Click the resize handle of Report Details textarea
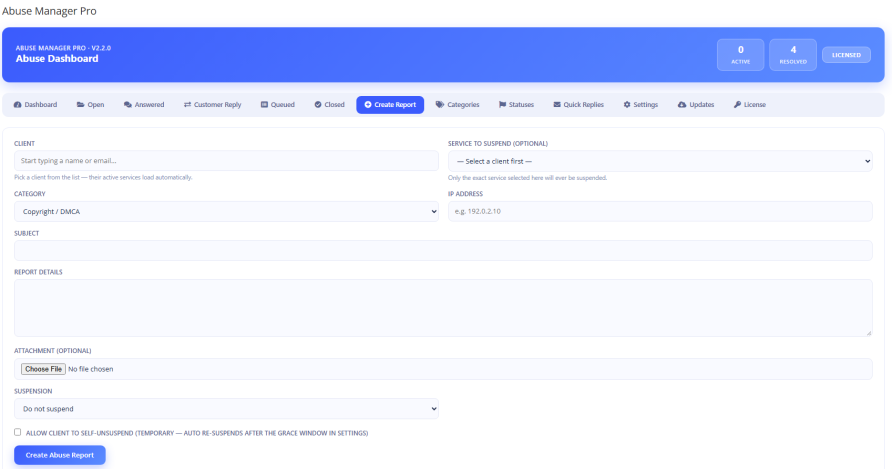Image resolution: width=892 pixels, height=469 pixels. (x=869, y=333)
